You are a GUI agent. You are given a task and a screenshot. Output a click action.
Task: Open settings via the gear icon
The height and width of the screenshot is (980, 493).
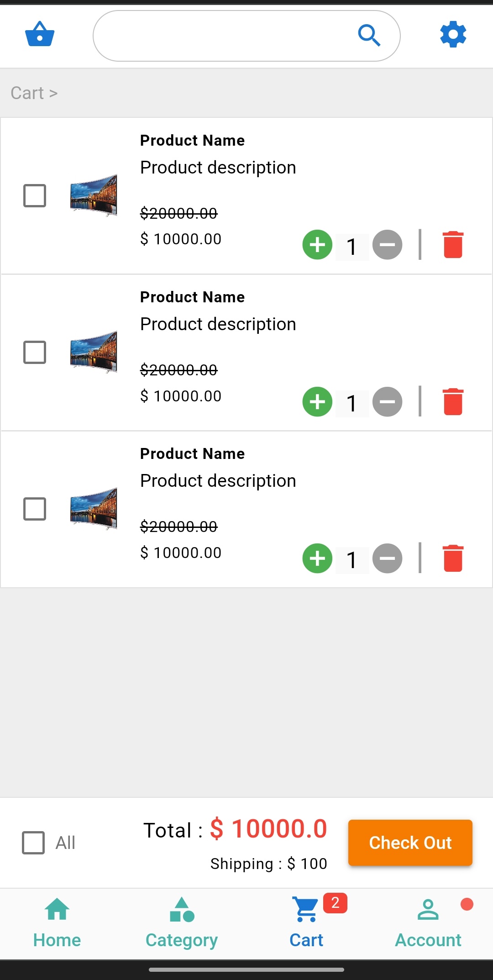point(453,34)
